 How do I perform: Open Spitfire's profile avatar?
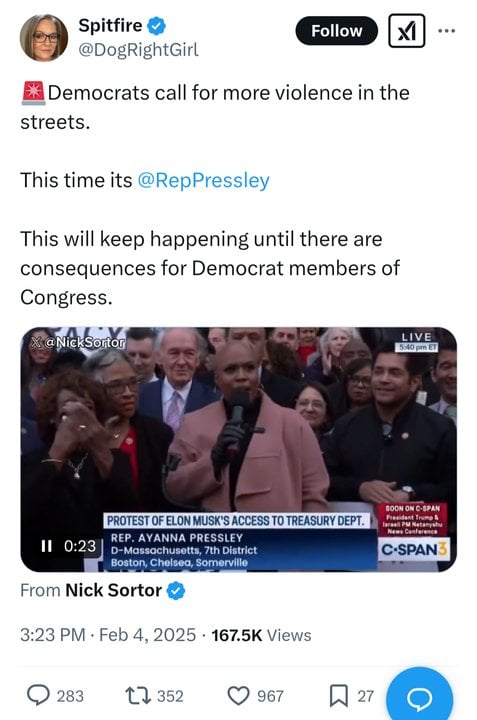[x=44, y=38]
